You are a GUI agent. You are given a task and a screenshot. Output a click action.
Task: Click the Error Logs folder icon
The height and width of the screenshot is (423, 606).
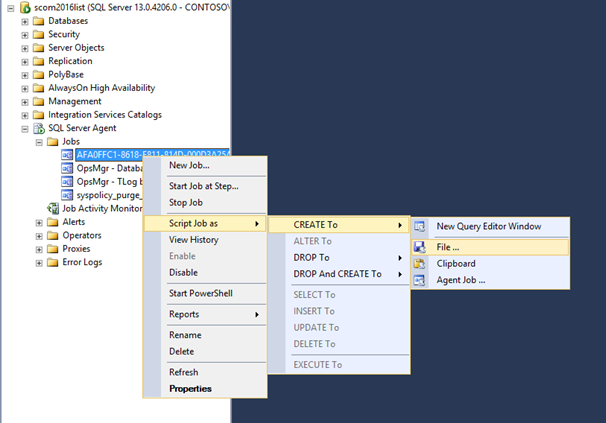point(53,262)
